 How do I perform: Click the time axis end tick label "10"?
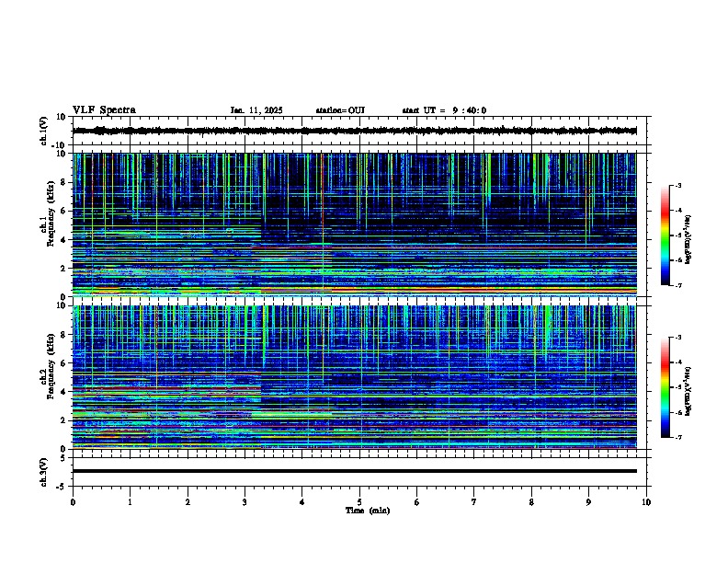click(646, 502)
